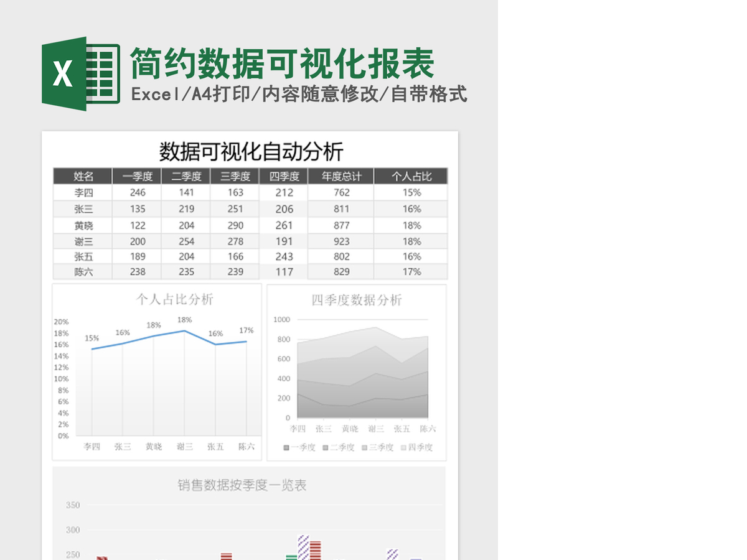Click the 陈六 name cell in table
Viewport: 747px width, 560px height.
click(x=83, y=272)
